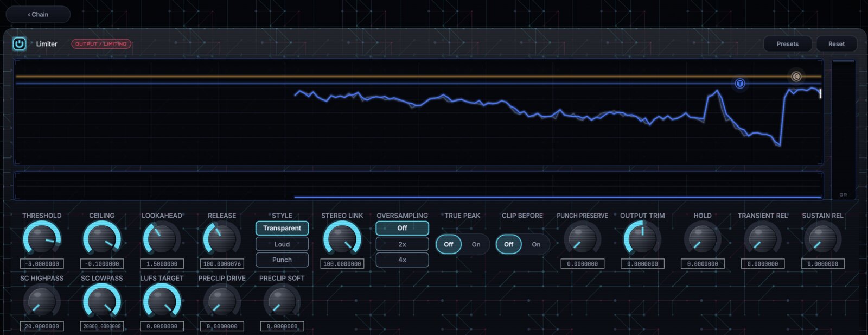This screenshot has height=335, width=868.
Task: Click the Output Trim knob
Action: pyautogui.click(x=642, y=239)
